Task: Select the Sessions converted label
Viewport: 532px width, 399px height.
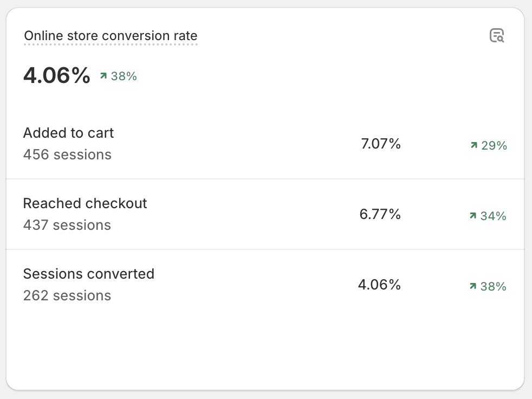Action: point(89,274)
